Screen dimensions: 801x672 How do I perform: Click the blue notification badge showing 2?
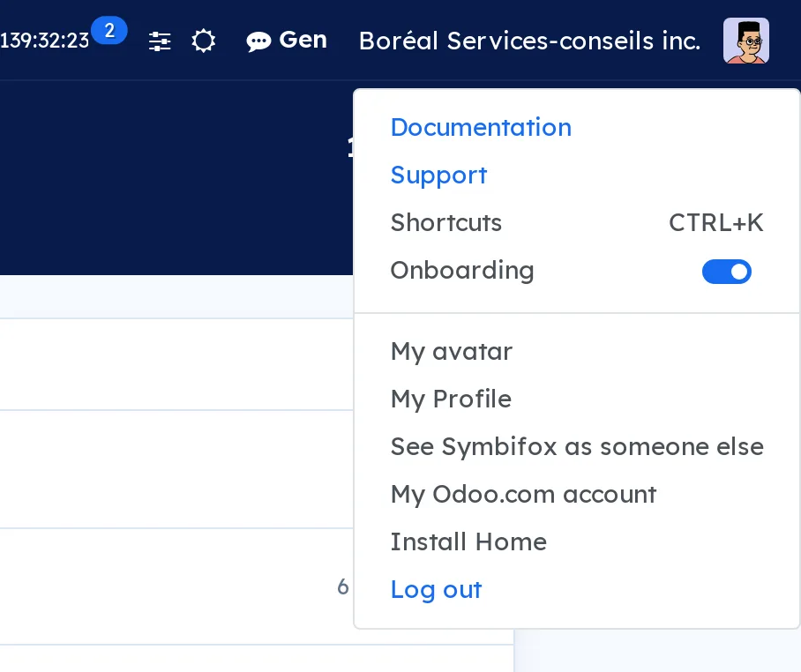tap(109, 30)
